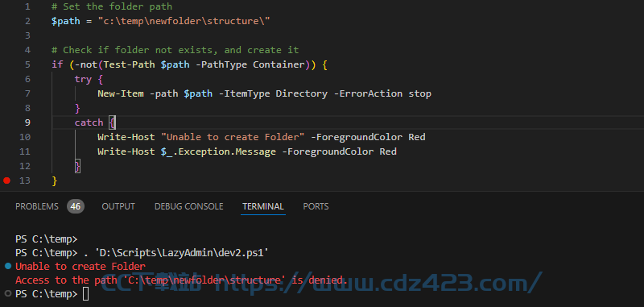Select the TERMINAL tab
The width and height of the screenshot is (644, 307).
[263, 206]
